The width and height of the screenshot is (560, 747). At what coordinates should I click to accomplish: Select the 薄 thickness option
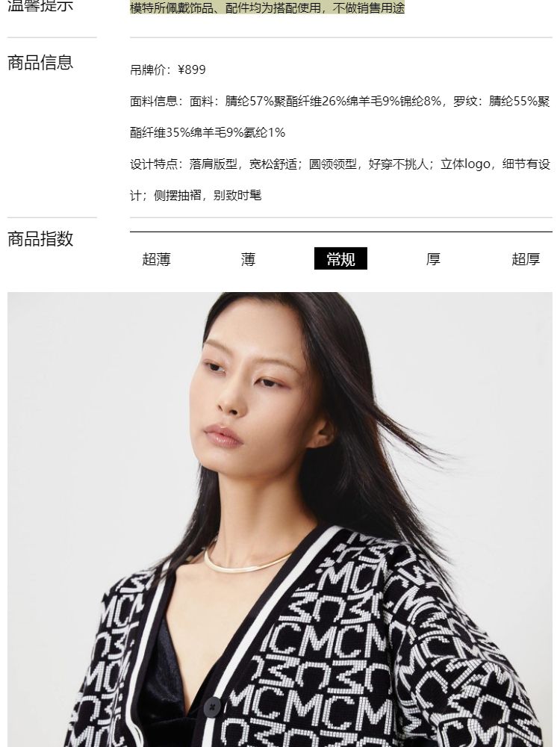(248, 259)
